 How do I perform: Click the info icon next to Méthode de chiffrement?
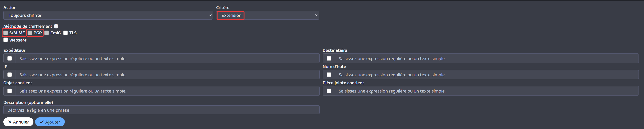[56, 26]
